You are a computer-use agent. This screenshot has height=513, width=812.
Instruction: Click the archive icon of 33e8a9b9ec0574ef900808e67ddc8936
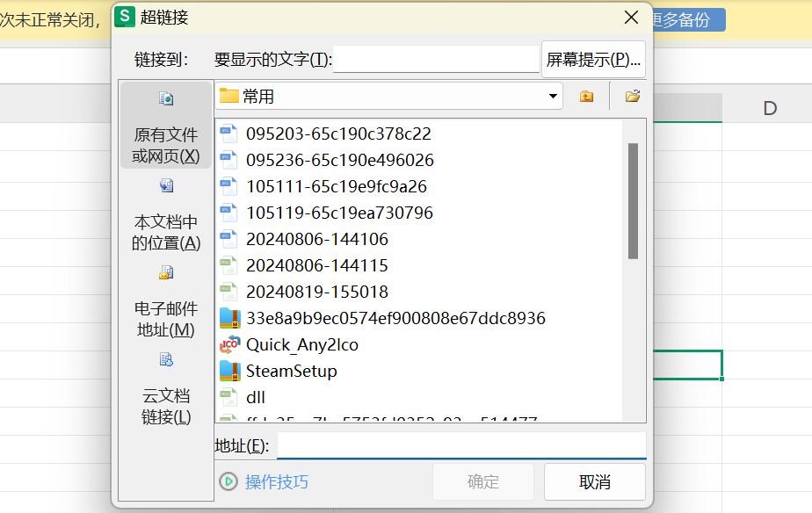coord(229,318)
